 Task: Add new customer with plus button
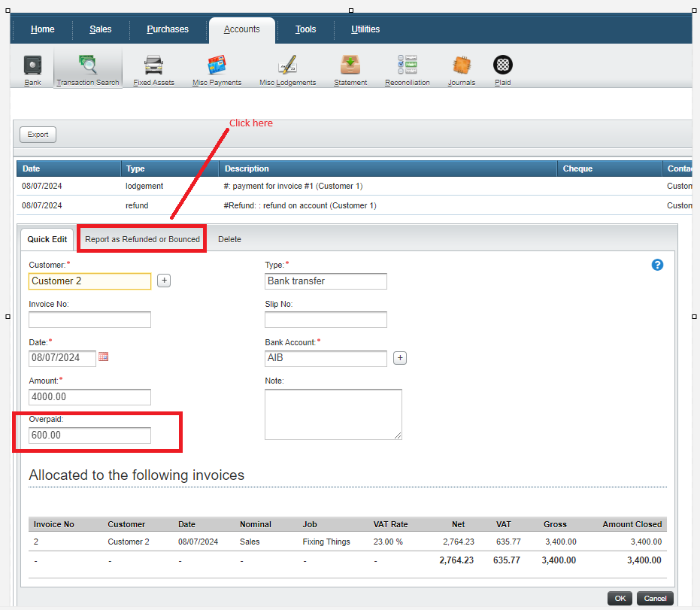pos(164,281)
